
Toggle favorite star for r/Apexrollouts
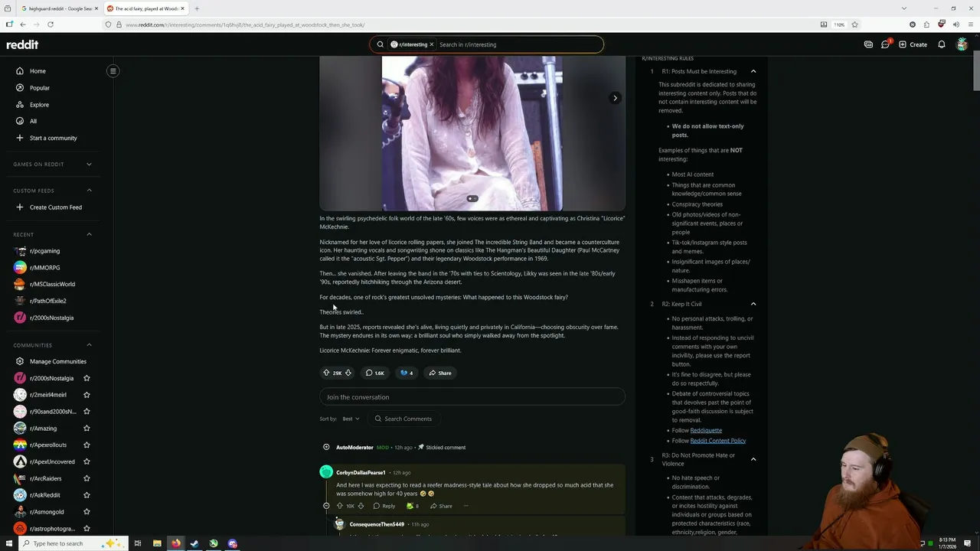pos(87,445)
